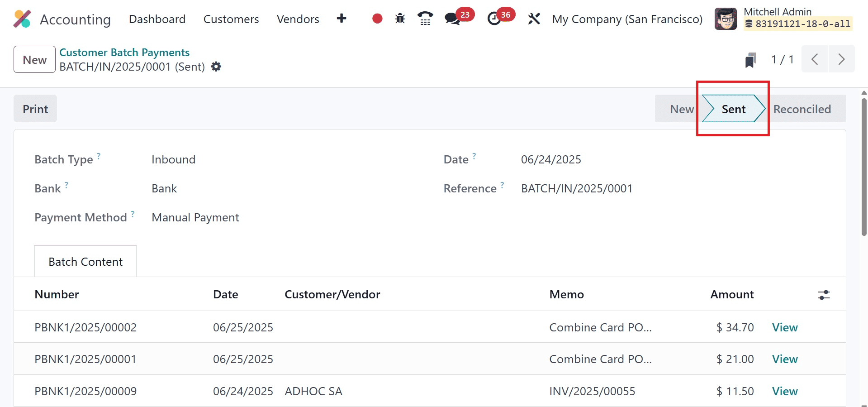The width and height of the screenshot is (868, 407).
Task: Go back to Customer Batch Payments breadcrumb
Action: point(124,53)
